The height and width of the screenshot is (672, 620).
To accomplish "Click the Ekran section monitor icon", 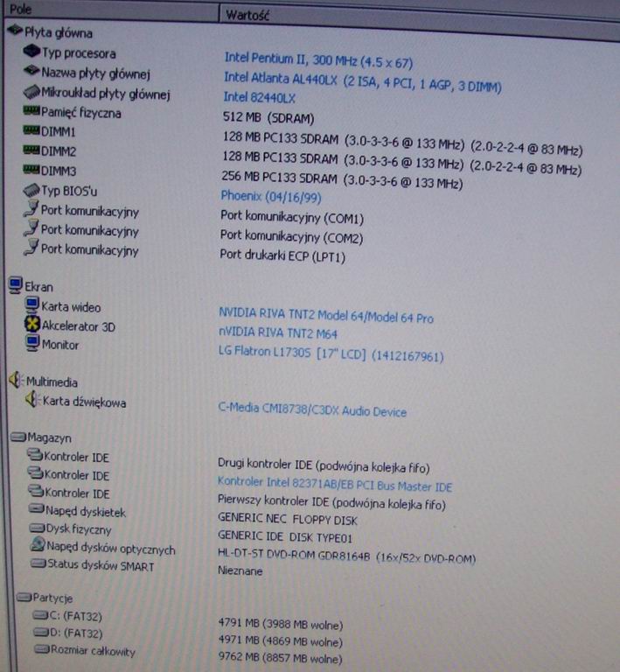I will (16, 285).
